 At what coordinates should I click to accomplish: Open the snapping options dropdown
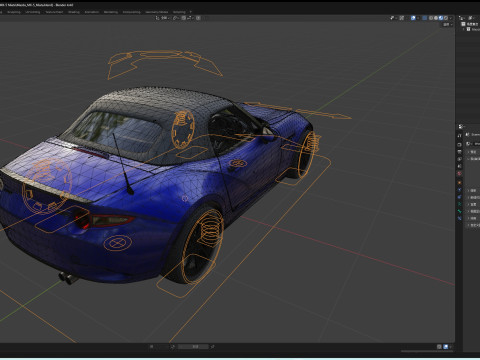coord(190,18)
